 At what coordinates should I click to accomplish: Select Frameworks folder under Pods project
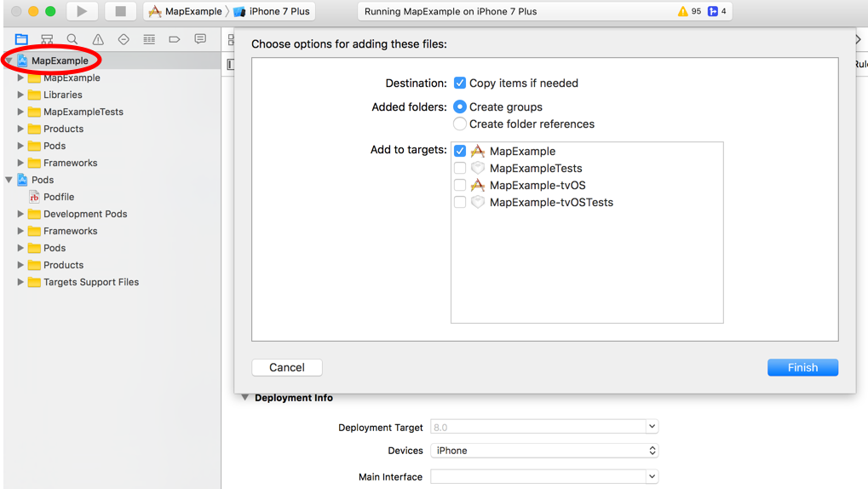click(x=71, y=231)
